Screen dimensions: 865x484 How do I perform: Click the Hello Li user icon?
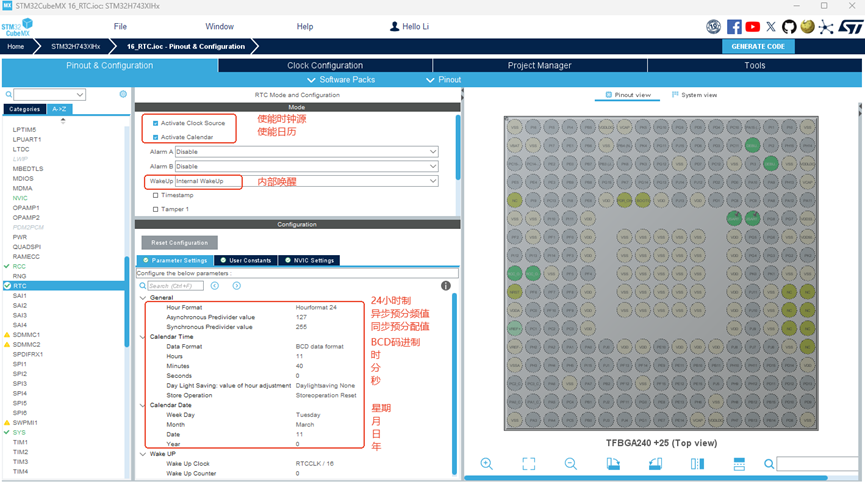point(394,26)
